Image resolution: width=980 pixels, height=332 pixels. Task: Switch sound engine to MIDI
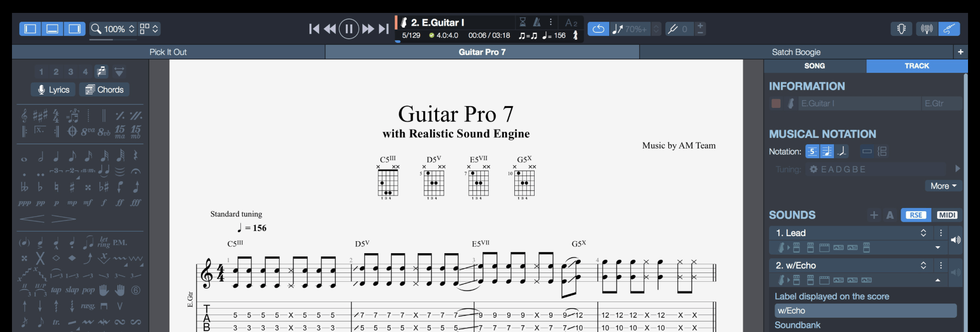[x=947, y=215]
